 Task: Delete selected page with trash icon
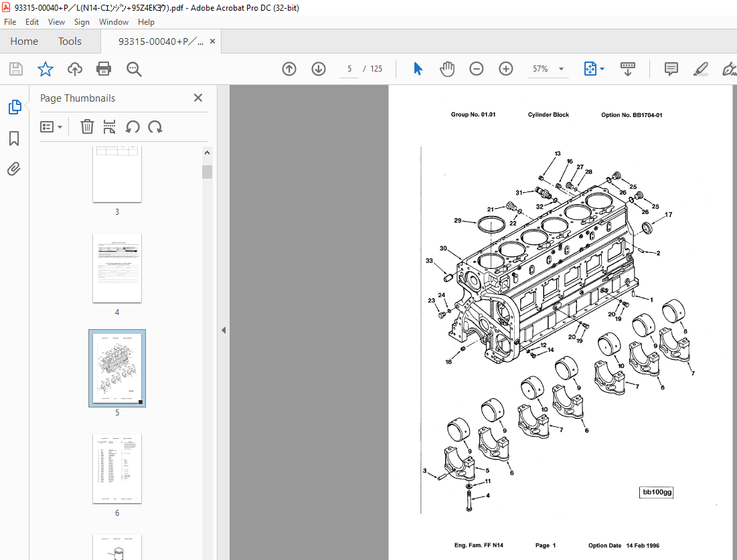point(87,126)
